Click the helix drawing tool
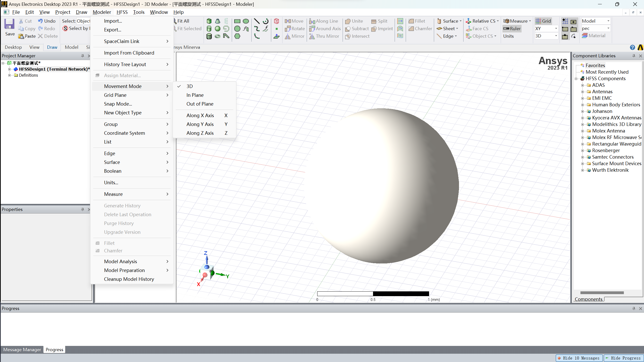The height and width of the screenshot is (362, 644). [226, 21]
